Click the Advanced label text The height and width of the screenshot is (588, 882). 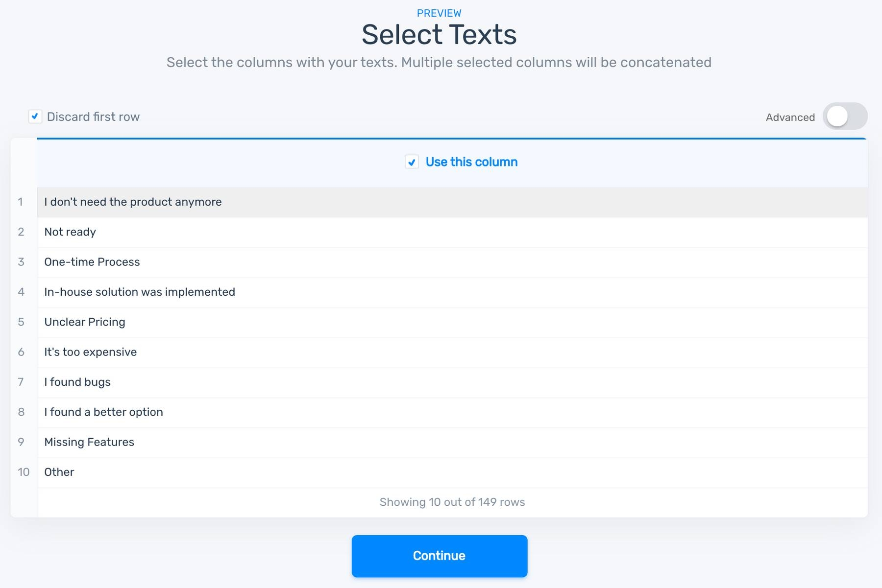coord(790,118)
